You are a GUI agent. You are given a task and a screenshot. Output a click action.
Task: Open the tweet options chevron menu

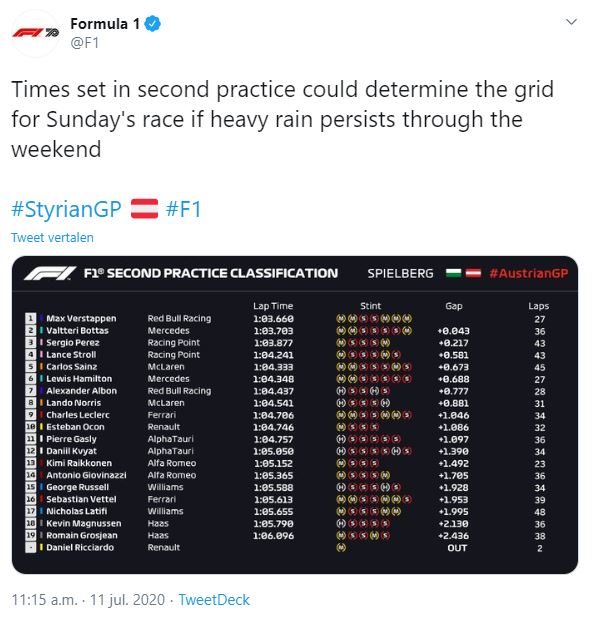[571, 22]
